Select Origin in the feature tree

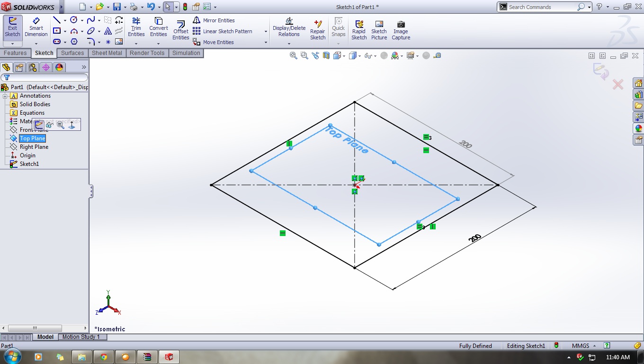pos(23,155)
